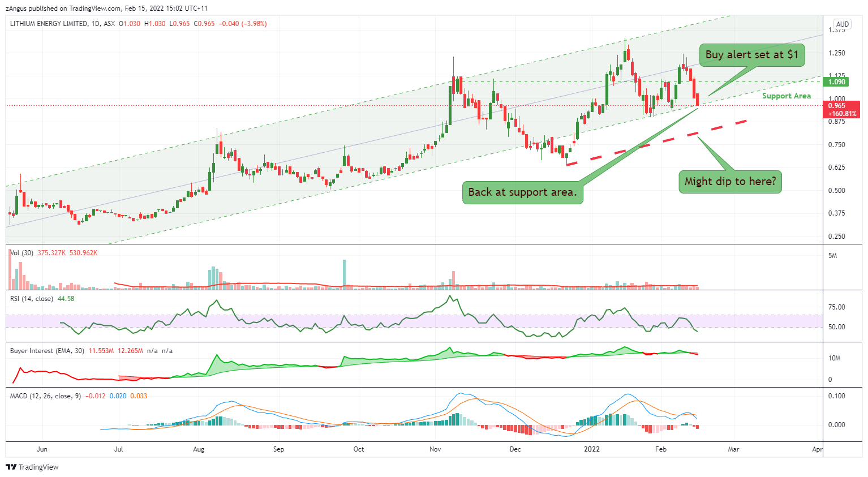868x477 pixels.
Task: Click the MACD signal value 0.033
Action: click(x=139, y=396)
